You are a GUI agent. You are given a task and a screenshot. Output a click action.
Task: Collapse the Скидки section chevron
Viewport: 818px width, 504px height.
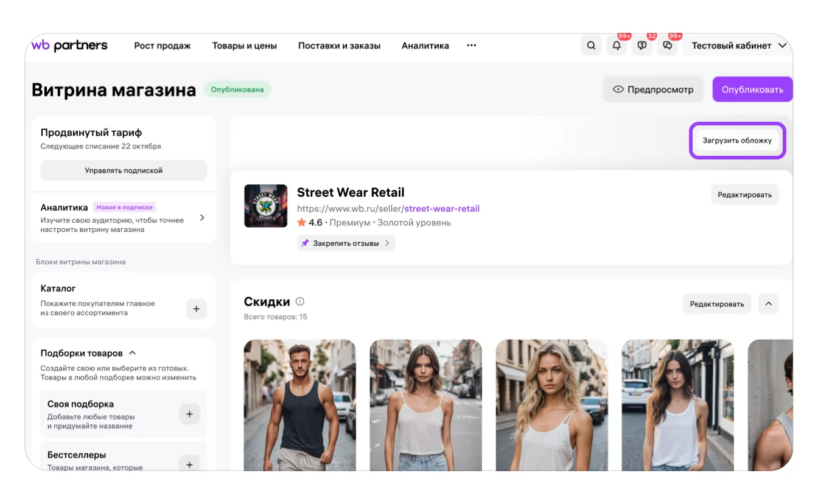[x=769, y=304]
